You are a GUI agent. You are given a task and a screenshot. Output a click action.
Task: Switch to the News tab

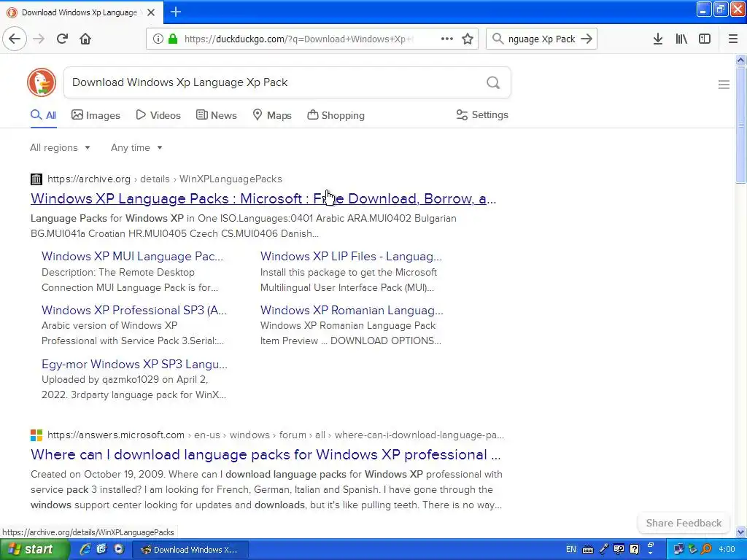point(217,115)
